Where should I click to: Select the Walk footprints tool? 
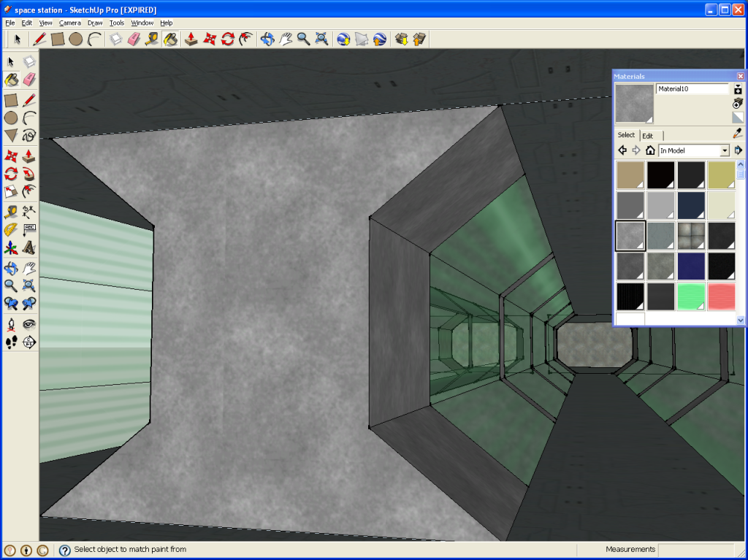pyautogui.click(x=11, y=342)
